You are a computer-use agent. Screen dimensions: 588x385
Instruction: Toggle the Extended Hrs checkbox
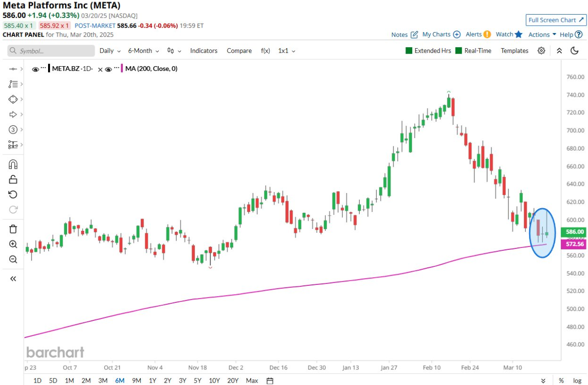point(409,51)
